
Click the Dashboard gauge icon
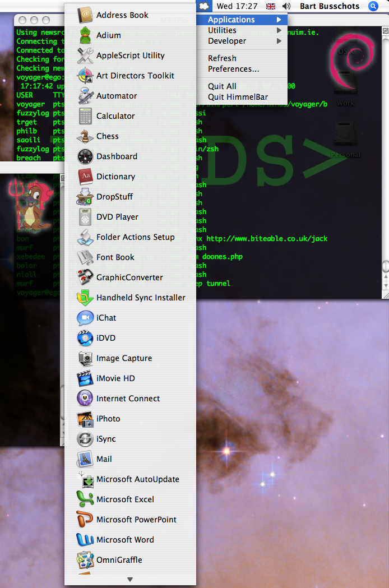coord(85,156)
